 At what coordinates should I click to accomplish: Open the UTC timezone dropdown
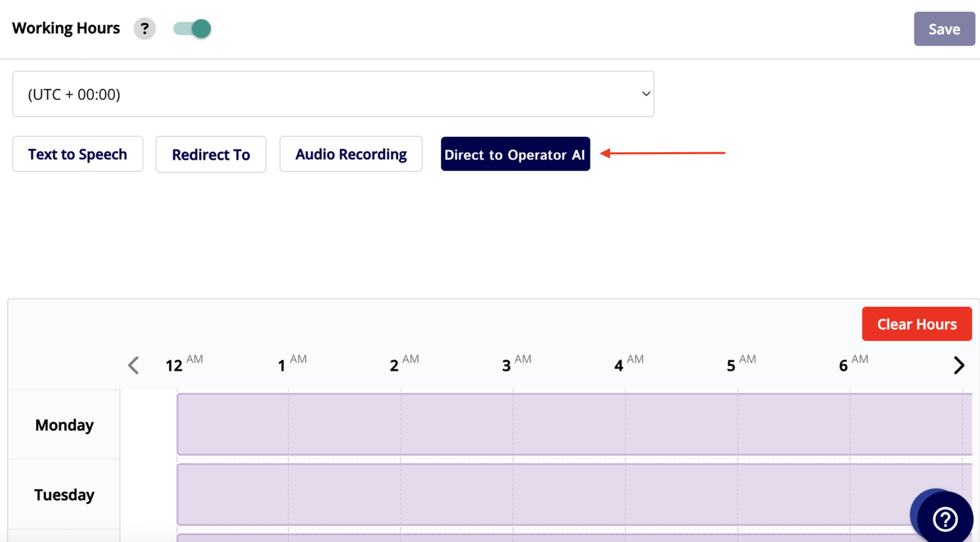[x=333, y=94]
